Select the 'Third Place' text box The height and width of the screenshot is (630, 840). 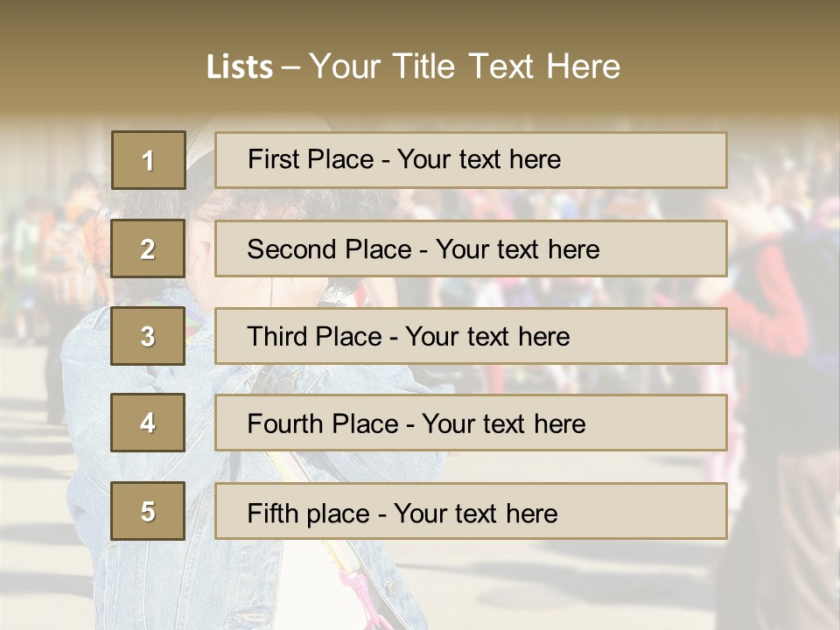[471, 336]
